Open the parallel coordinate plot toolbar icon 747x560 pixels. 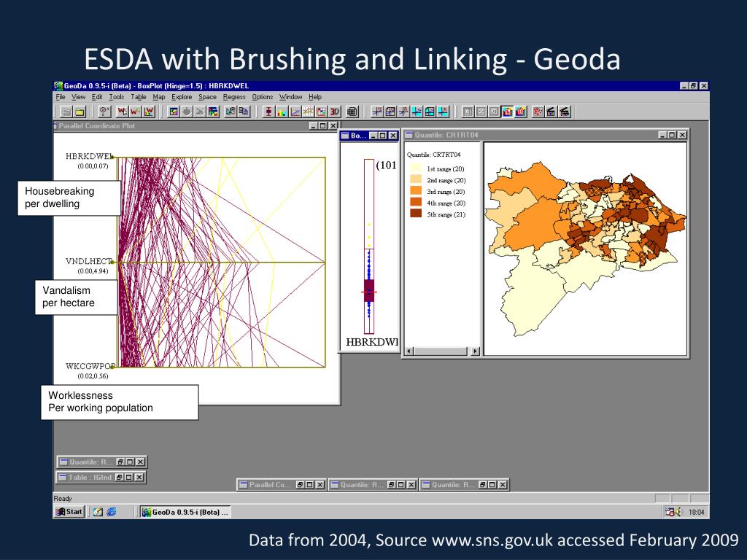pyautogui.click(x=309, y=112)
